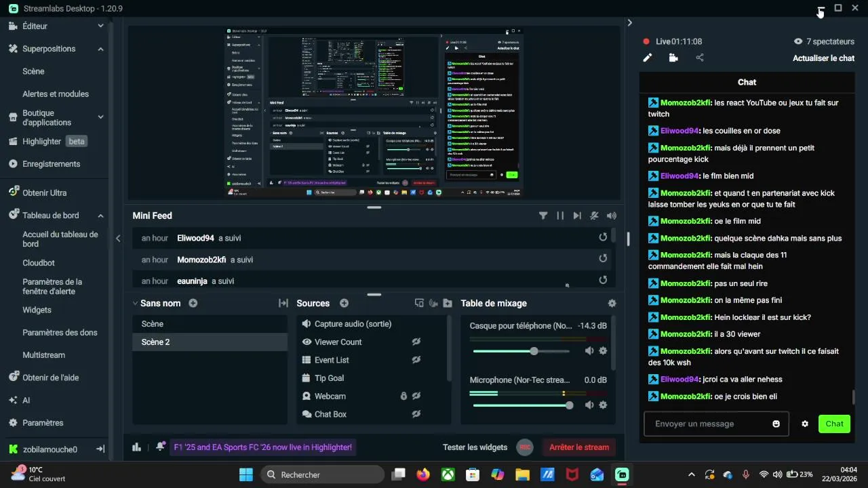Open performance stats bar-chart icon
The height and width of the screenshot is (488, 868).
[136, 447]
